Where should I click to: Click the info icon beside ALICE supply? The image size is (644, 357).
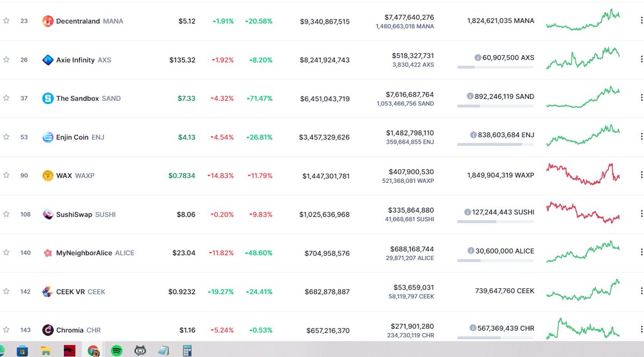(471, 250)
